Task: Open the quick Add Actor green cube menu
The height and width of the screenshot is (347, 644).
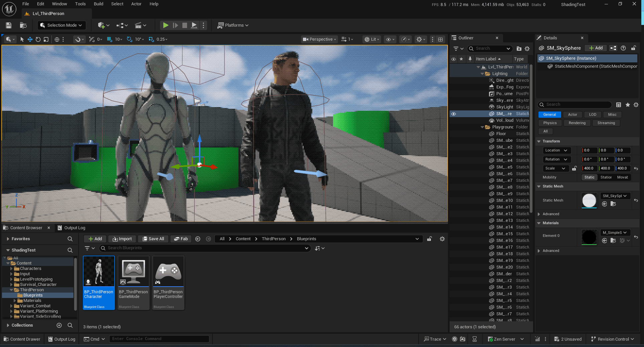Action: tap(101, 25)
